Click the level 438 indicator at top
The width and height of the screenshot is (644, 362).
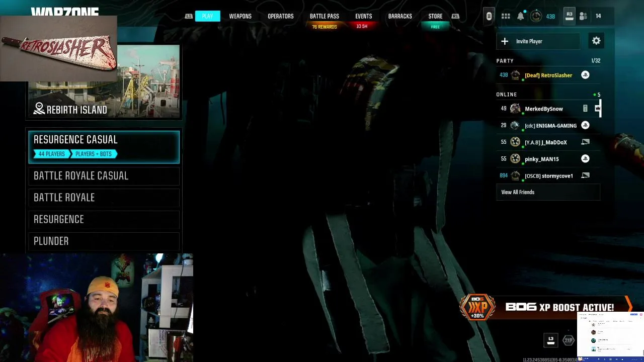tap(550, 17)
